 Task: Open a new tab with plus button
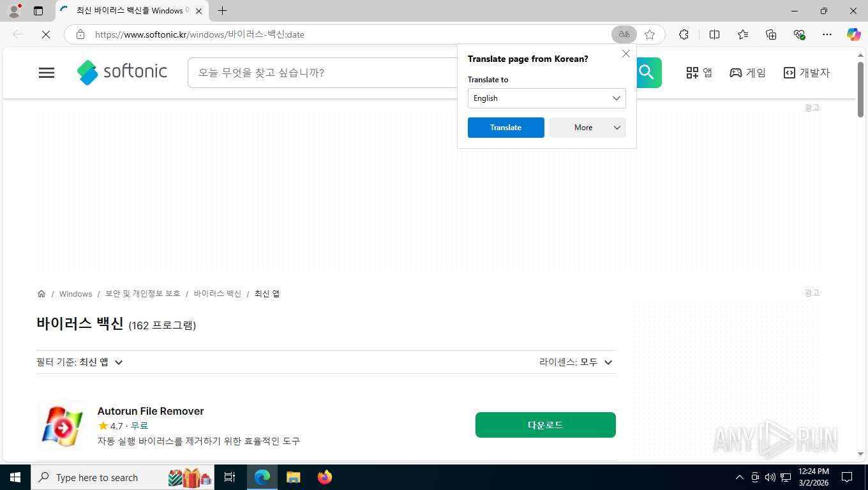(x=222, y=11)
